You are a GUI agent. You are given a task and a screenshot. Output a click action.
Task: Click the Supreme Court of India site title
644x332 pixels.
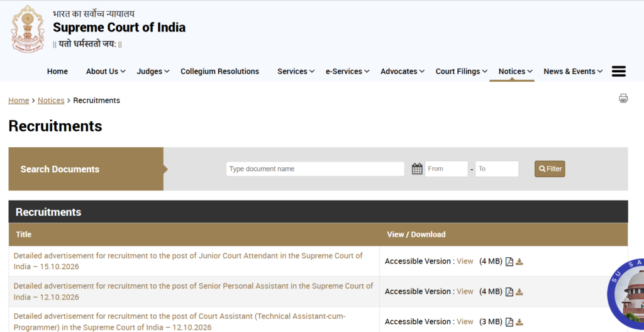(119, 28)
